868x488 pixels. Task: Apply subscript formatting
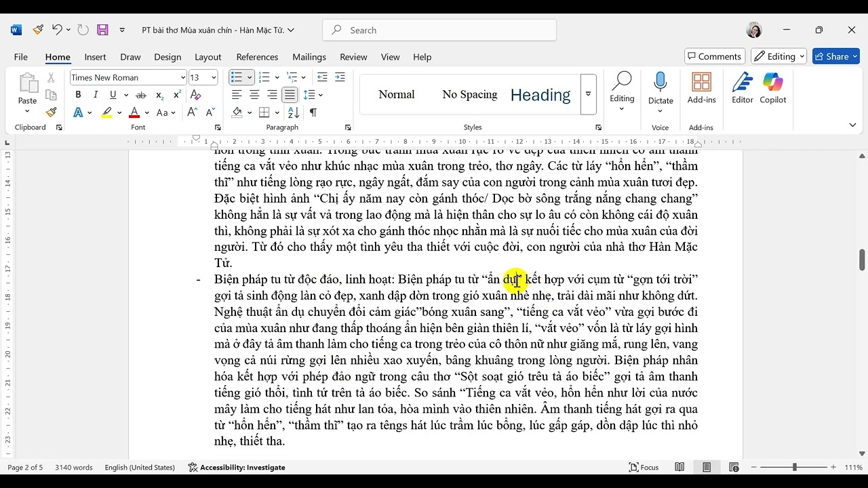click(x=159, y=95)
